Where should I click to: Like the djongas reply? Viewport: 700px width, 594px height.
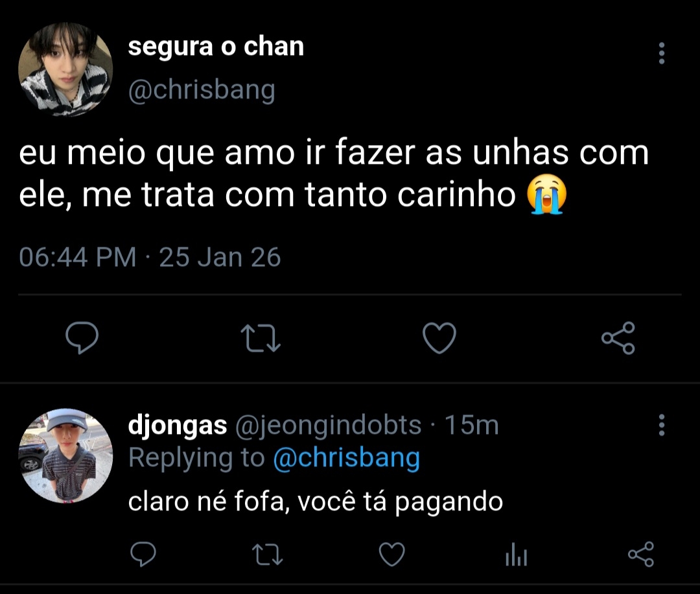coord(391,555)
